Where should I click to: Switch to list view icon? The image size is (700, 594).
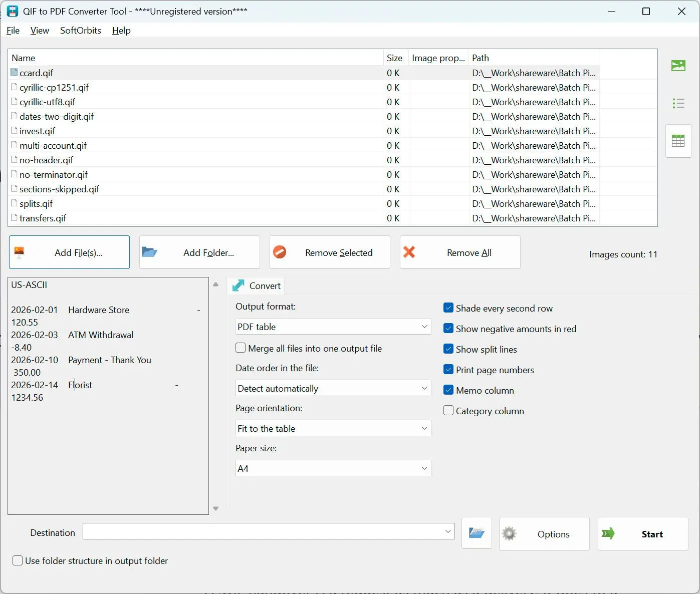click(x=678, y=104)
